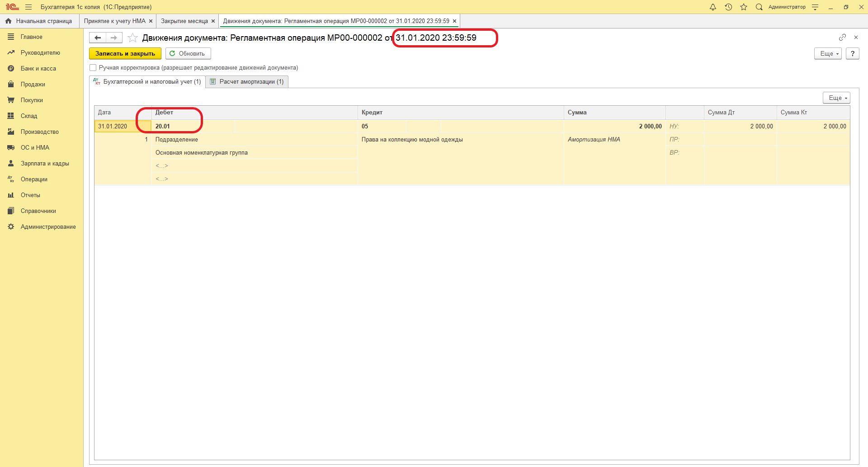Enable Ручная корректировка checkbox
The width and height of the screenshot is (868, 467).
(93, 68)
